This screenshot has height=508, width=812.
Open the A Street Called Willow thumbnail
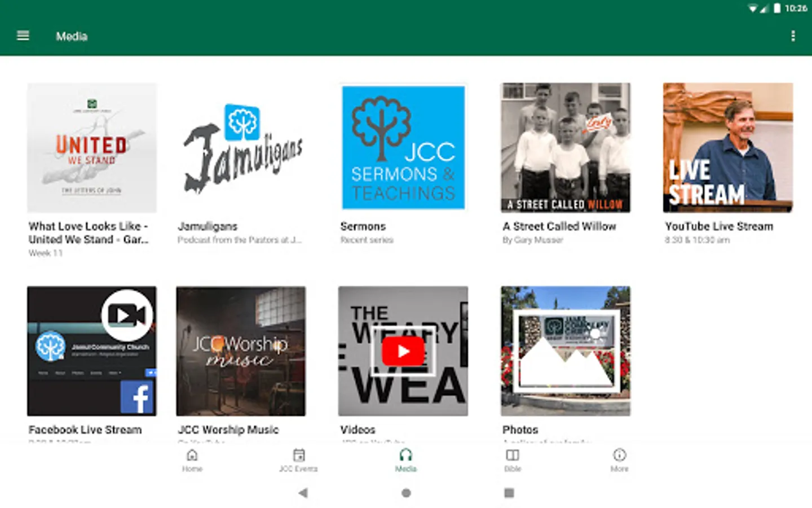coord(566,148)
